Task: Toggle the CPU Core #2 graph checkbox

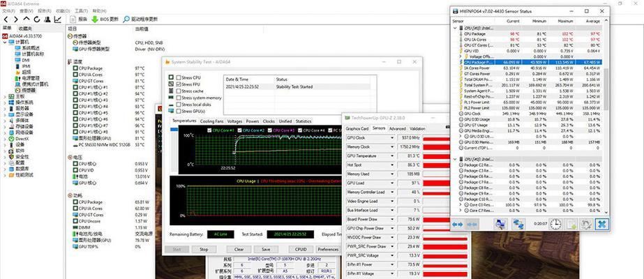Action: [240, 130]
